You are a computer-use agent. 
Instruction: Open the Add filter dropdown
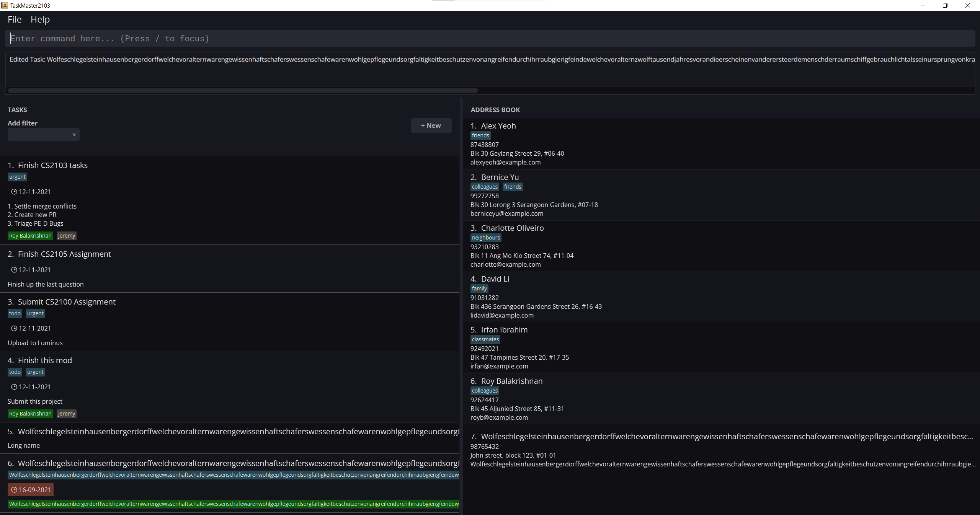pyautogui.click(x=40, y=135)
